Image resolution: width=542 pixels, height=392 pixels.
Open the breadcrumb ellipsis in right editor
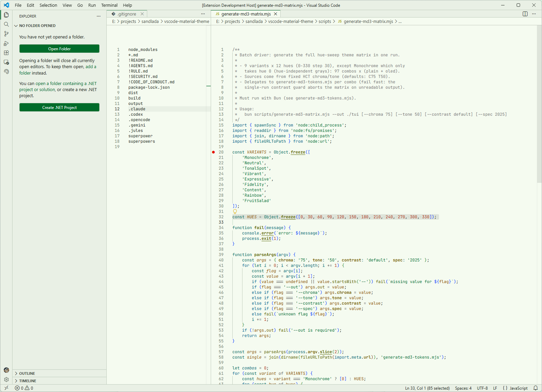[400, 22]
